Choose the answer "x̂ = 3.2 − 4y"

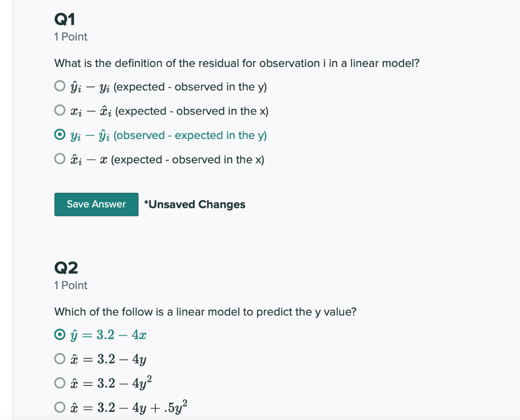59,359
